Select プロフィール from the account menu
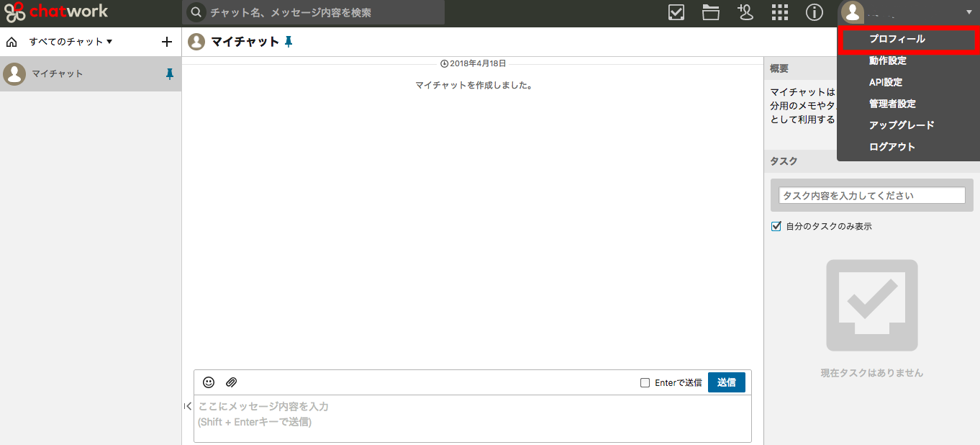The image size is (980, 445). (x=897, y=39)
